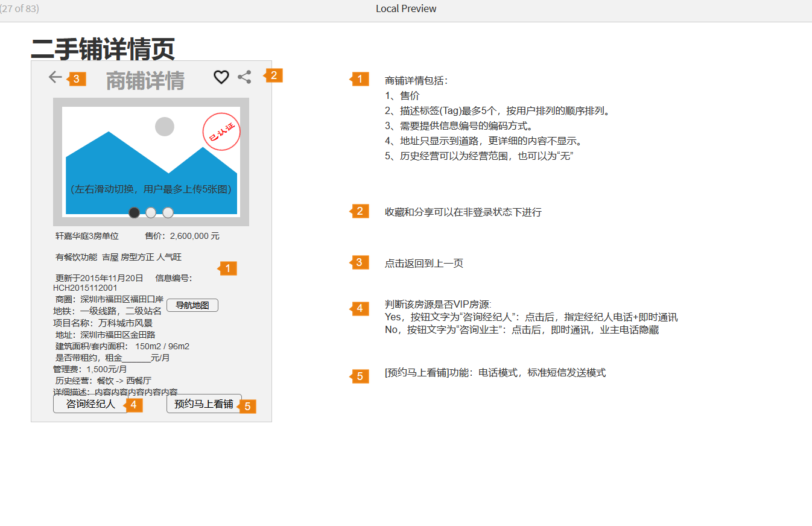Tap the 咨询经纪人 button
This screenshot has width=812, height=526.
(x=90, y=404)
